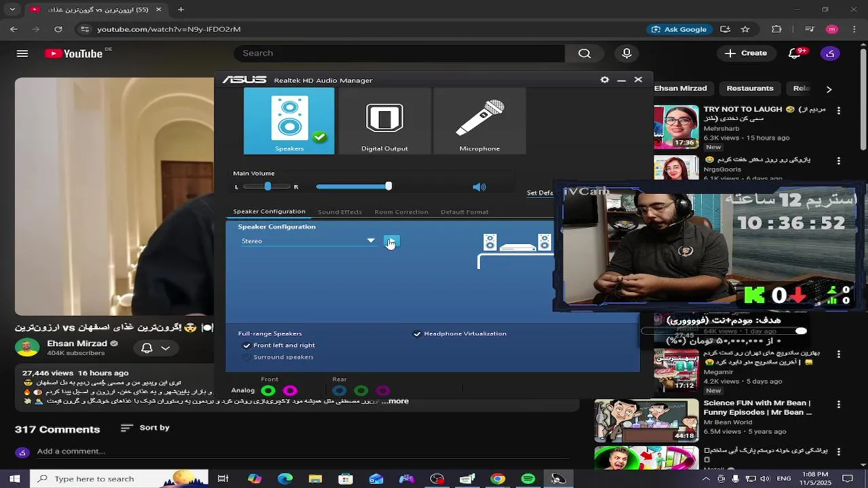Click the left speaker in the diagram

point(490,242)
